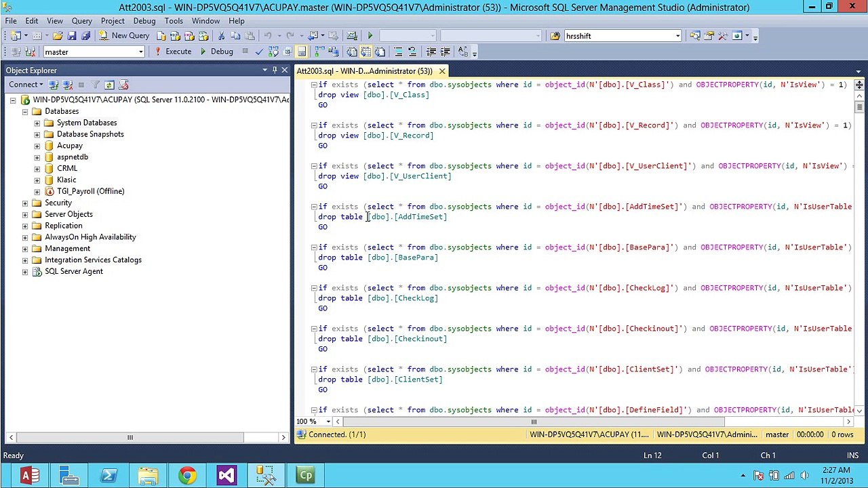Viewport: 868px width, 488px height.
Task: Click the Save disk icon
Action: pyautogui.click(x=72, y=35)
